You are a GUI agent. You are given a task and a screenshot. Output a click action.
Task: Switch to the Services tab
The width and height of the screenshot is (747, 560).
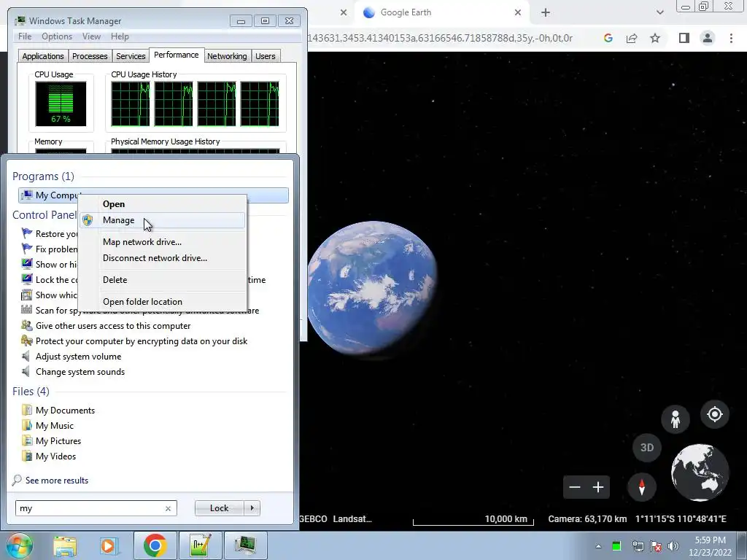[131, 56]
